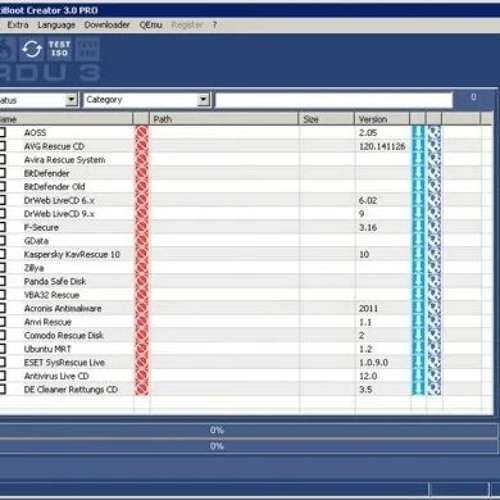Click the greyed Register menu item
Image resolution: width=500 pixels, height=500 pixels.
(x=187, y=25)
